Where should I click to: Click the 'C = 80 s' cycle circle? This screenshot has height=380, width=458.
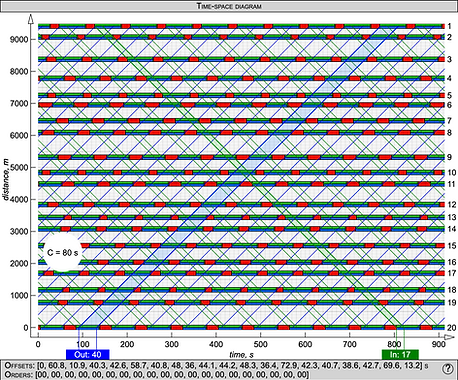tap(63, 253)
